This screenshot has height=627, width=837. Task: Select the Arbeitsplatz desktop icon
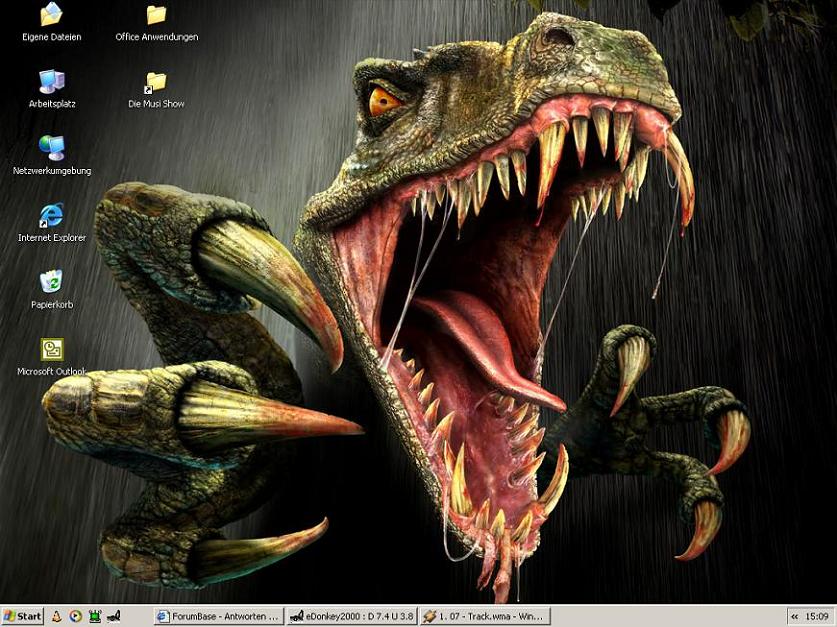coord(52,88)
